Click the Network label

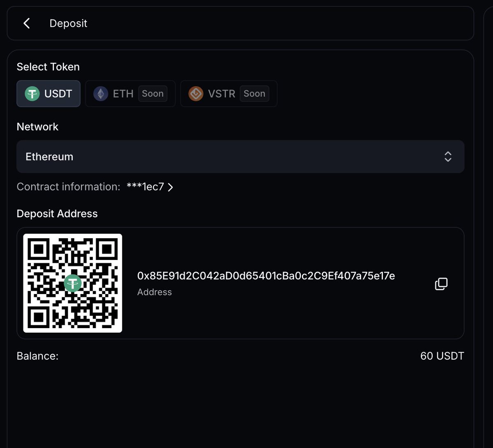coord(37,127)
